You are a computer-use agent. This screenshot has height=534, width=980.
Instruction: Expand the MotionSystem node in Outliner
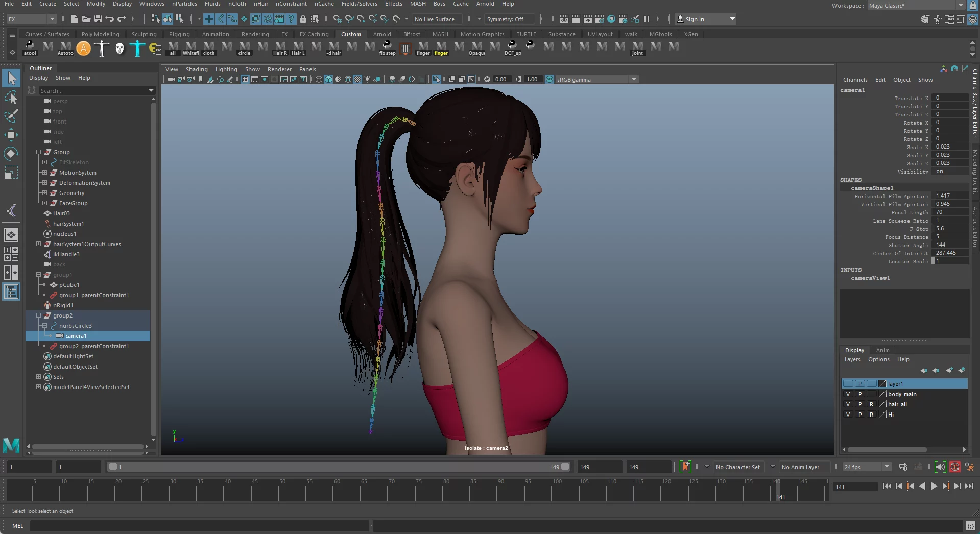pos(44,173)
